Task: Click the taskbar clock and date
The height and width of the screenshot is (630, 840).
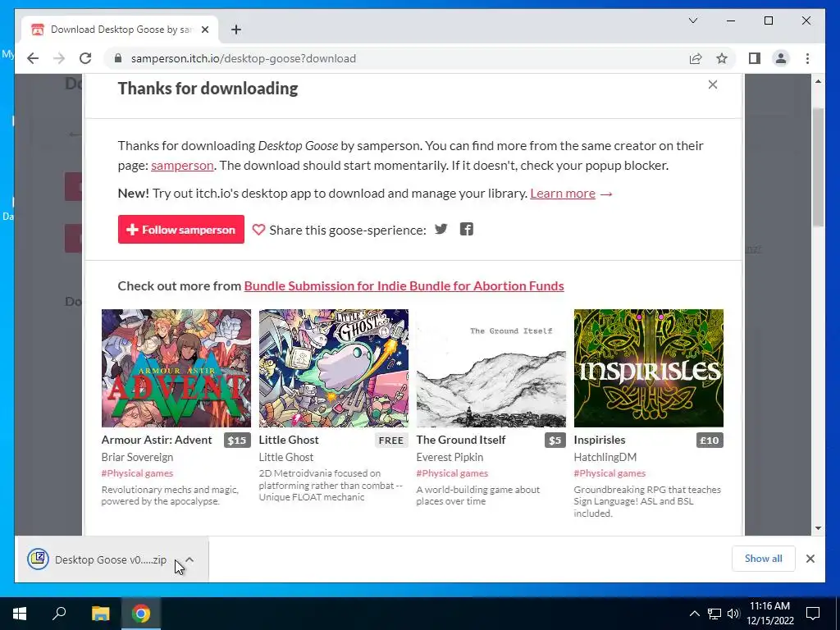Action: [x=770, y=614]
